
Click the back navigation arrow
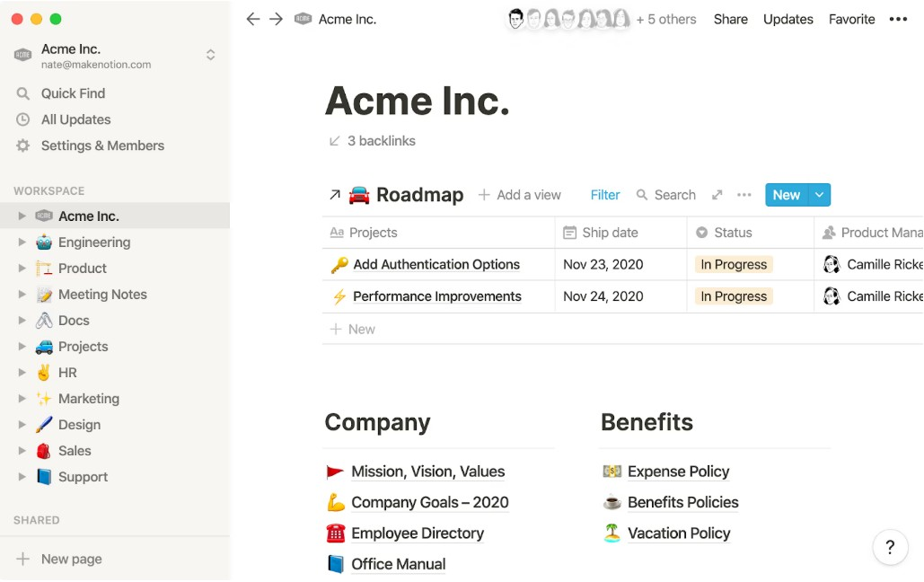tap(252, 19)
